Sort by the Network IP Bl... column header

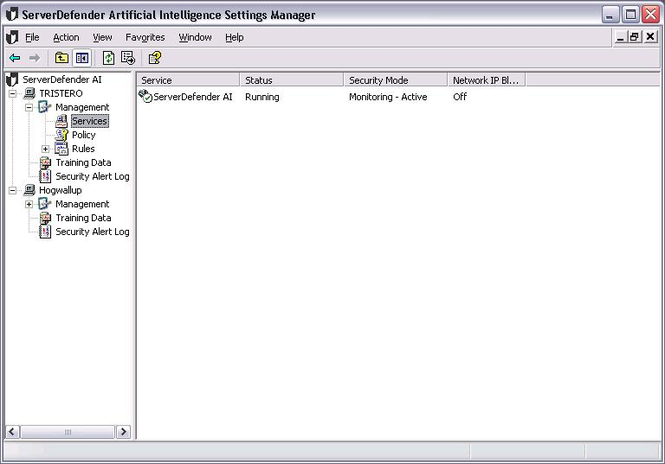[487, 80]
